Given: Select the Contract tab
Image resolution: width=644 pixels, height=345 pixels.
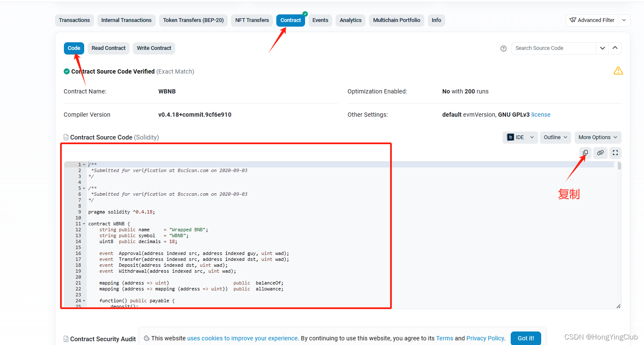Looking at the screenshot, I should click(x=291, y=20).
